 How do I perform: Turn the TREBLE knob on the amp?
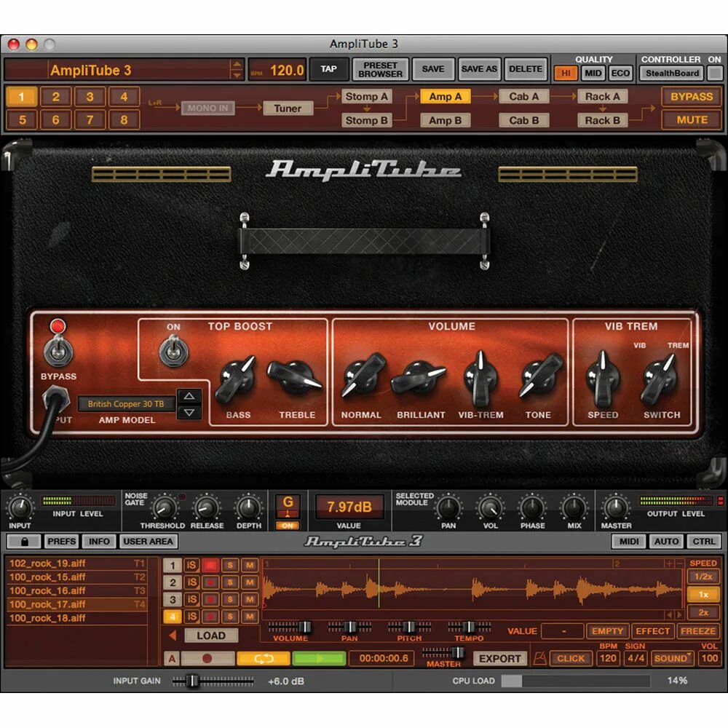(x=293, y=377)
